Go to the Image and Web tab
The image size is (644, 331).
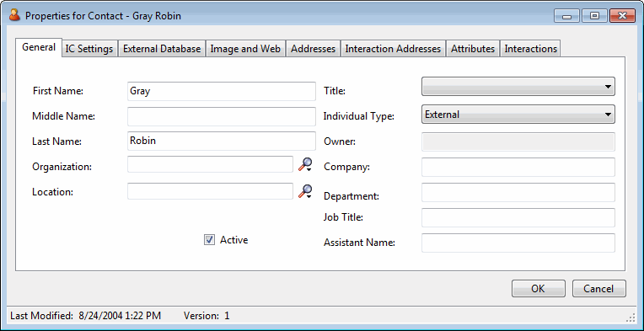(x=245, y=49)
